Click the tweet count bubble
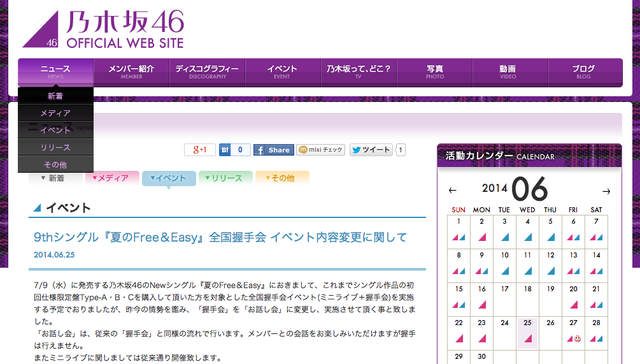Image resolution: width=640 pixels, height=364 pixels. tap(400, 150)
